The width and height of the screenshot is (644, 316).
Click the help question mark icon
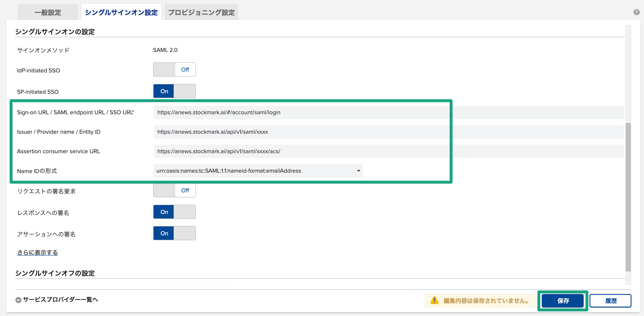(636, 12)
